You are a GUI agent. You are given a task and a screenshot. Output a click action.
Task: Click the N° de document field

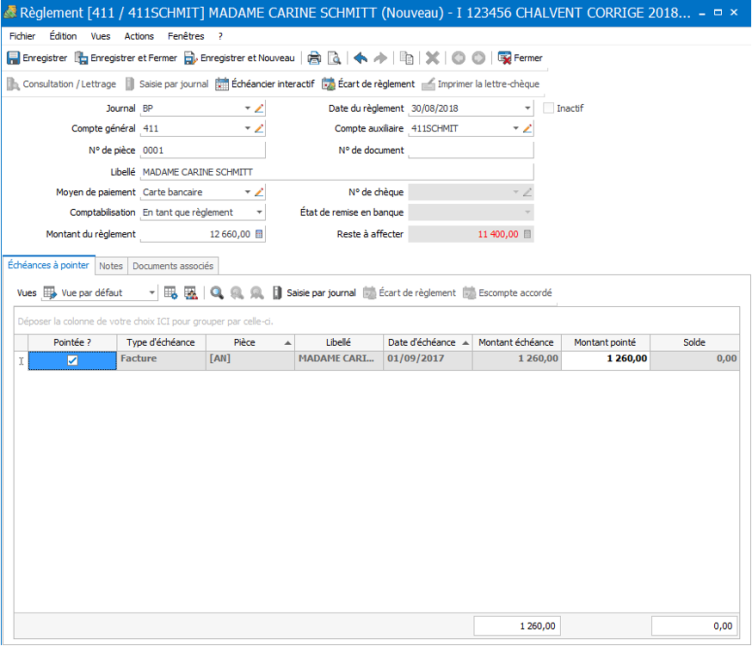pos(470,151)
